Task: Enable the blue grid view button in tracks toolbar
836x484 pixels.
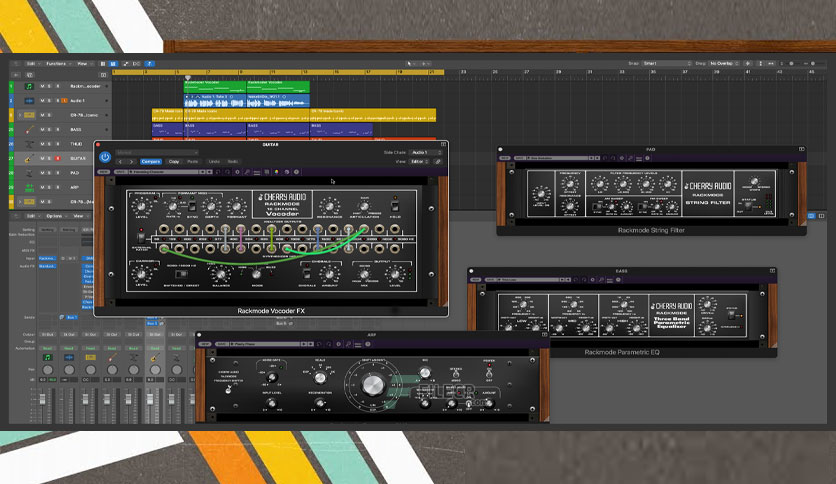Action: coord(113,63)
